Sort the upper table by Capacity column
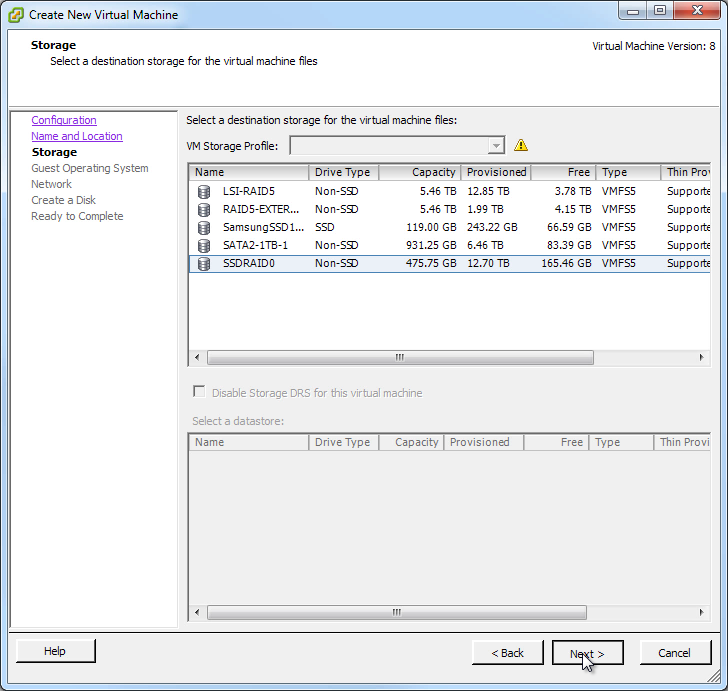The image size is (728, 691). pos(420,172)
